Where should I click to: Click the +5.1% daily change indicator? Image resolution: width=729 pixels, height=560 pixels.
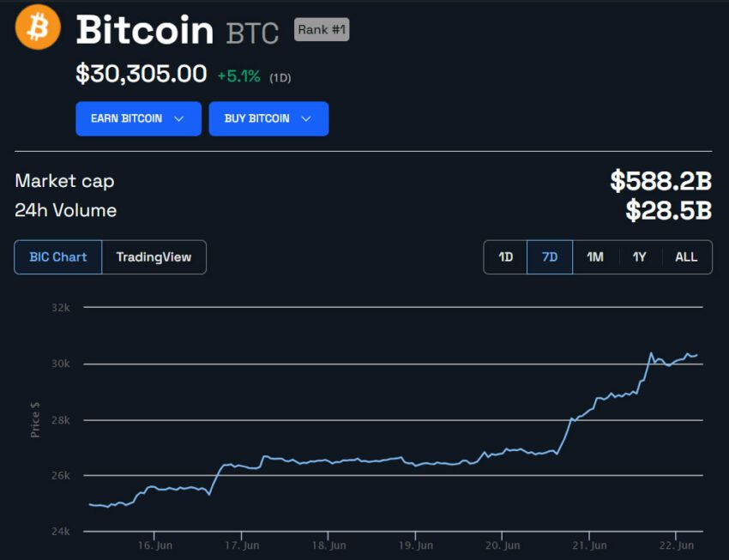tap(239, 76)
